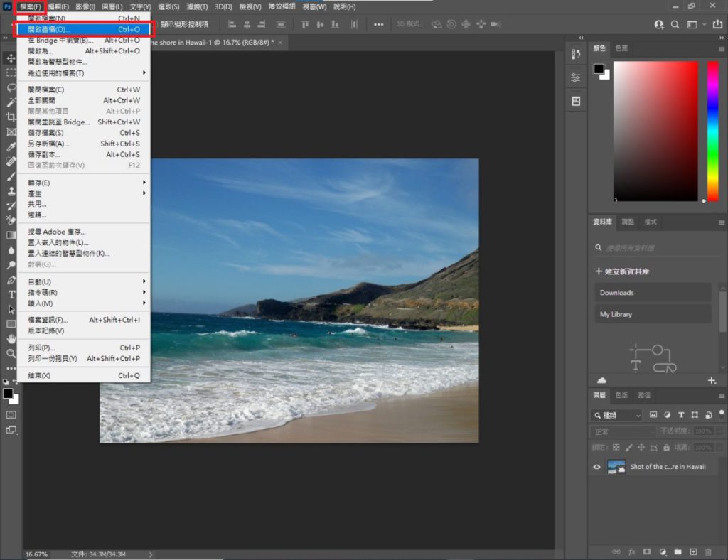Select the Zoom tool in toolbar
The height and width of the screenshot is (560, 728).
(11, 353)
